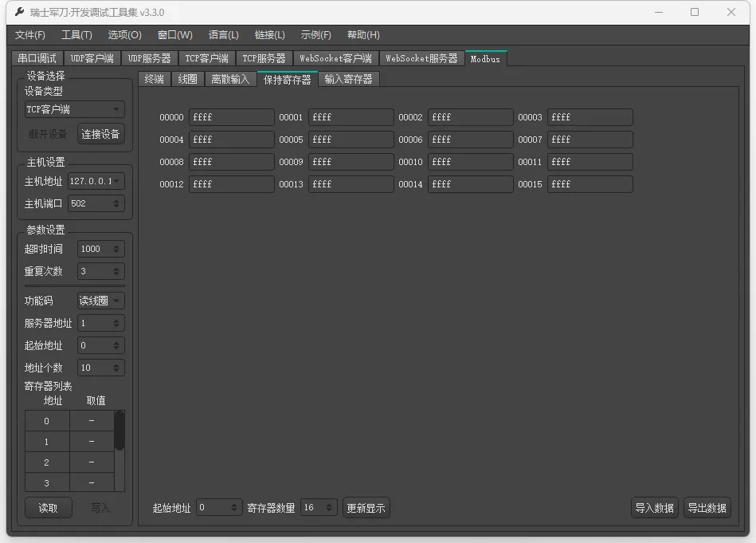This screenshot has height=543, width=756.
Task: Click the 主机端口 502 spinner arrows
Action: tap(116, 203)
